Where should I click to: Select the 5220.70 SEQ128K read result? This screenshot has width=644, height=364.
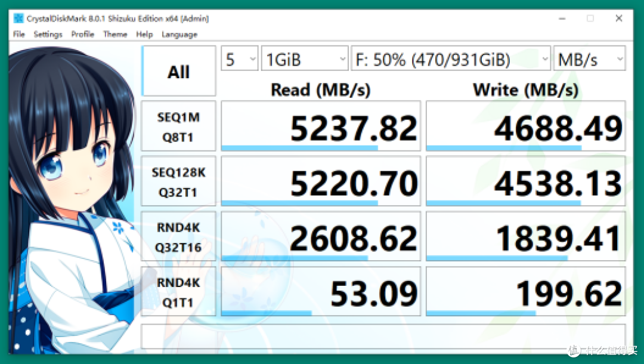click(321, 181)
